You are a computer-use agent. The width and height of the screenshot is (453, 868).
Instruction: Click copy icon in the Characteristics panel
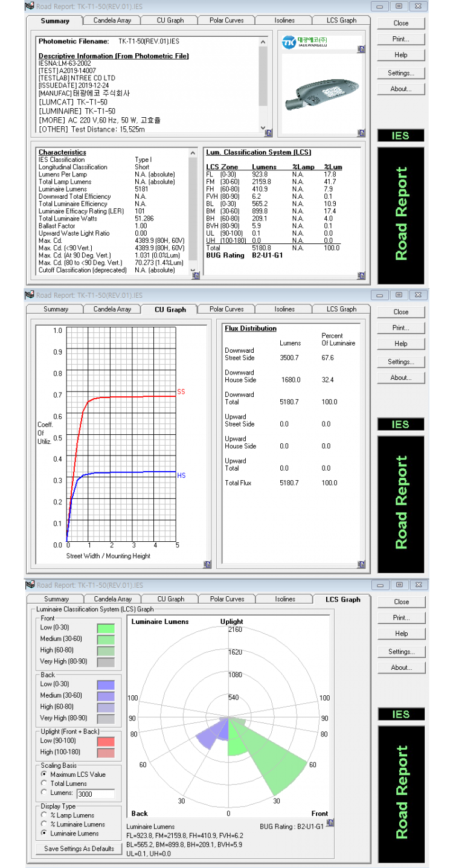[195, 275]
